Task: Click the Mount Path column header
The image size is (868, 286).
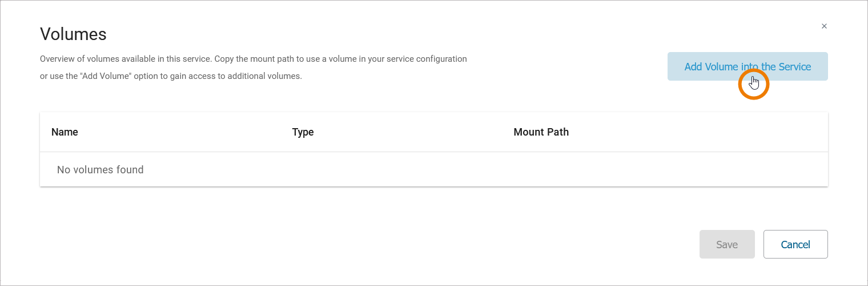Action: (x=541, y=132)
